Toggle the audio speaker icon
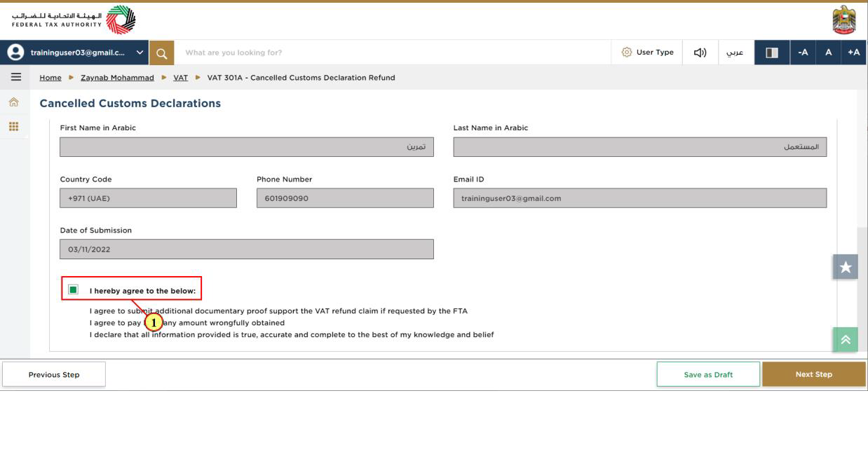 pyautogui.click(x=700, y=53)
